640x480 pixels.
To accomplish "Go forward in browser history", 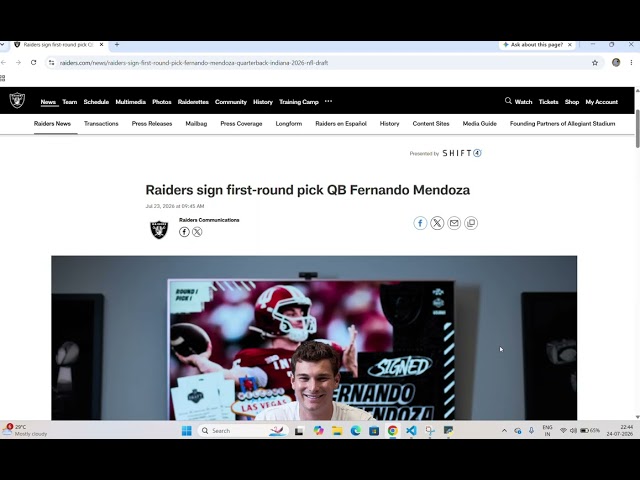I will coord(18,62).
